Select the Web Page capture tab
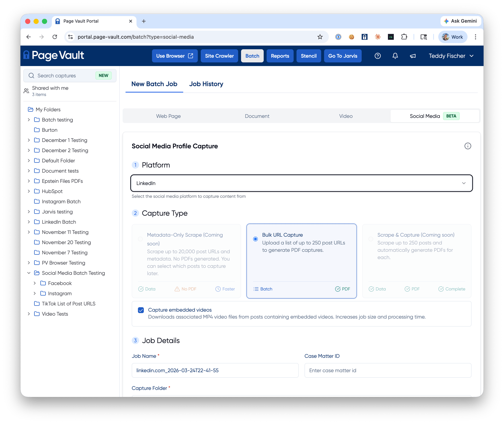 (168, 116)
